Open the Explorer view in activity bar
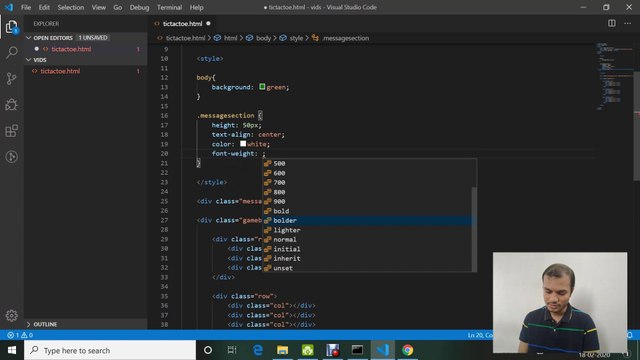Viewport: 640px width, 360px height. 11,27
